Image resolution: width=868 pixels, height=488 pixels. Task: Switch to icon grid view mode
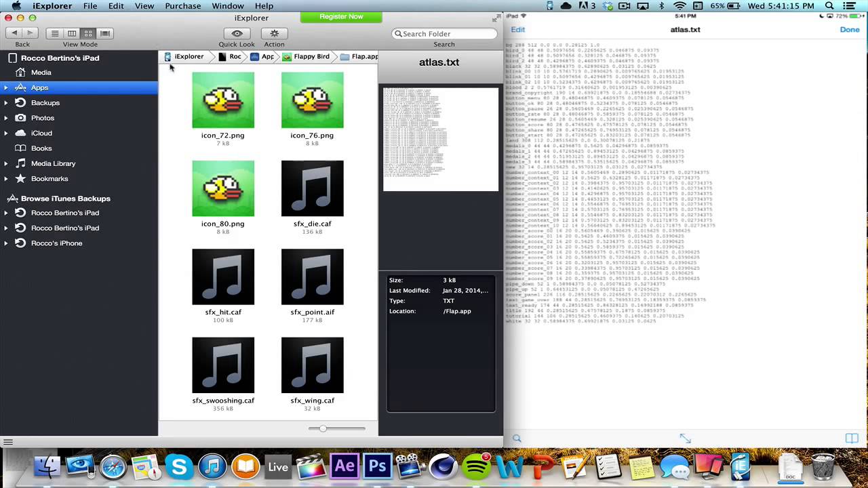pos(88,33)
